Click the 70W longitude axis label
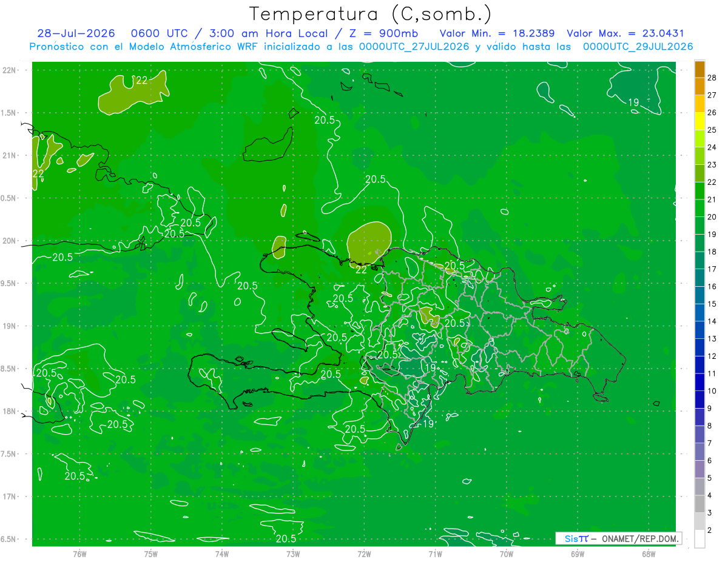The width and height of the screenshot is (728, 562). coord(507,554)
